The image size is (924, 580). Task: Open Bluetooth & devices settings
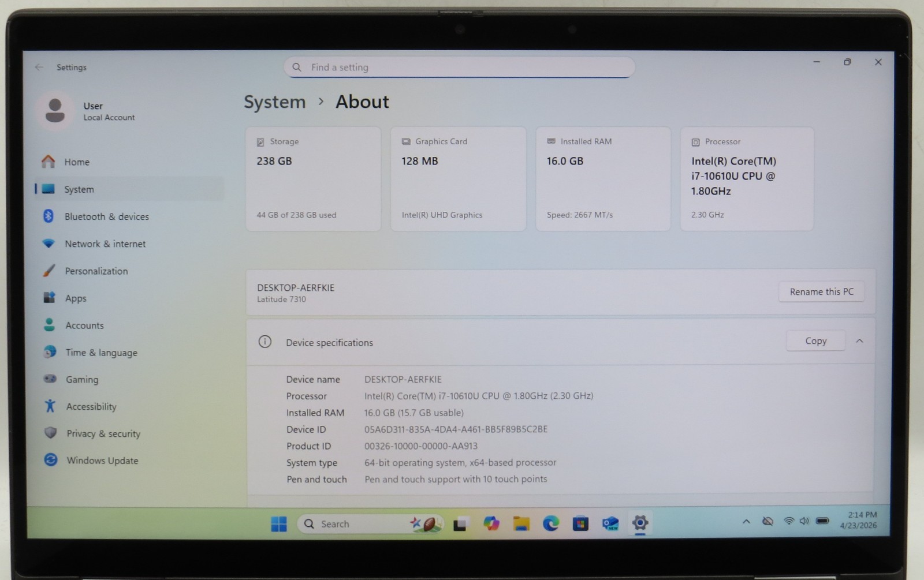(130, 216)
